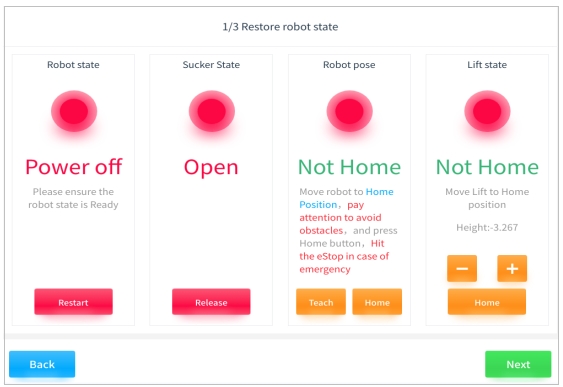Click the red Lift state indicator light
Viewport: 563px width, 387px height.
[x=487, y=111]
